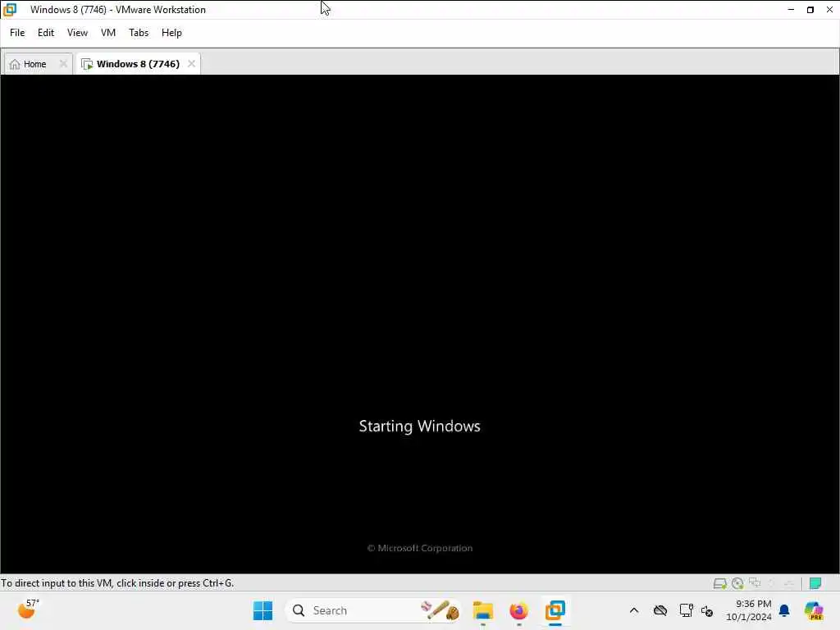Open the File menu
The width and height of the screenshot is (840, 630).
click(17, 33)
